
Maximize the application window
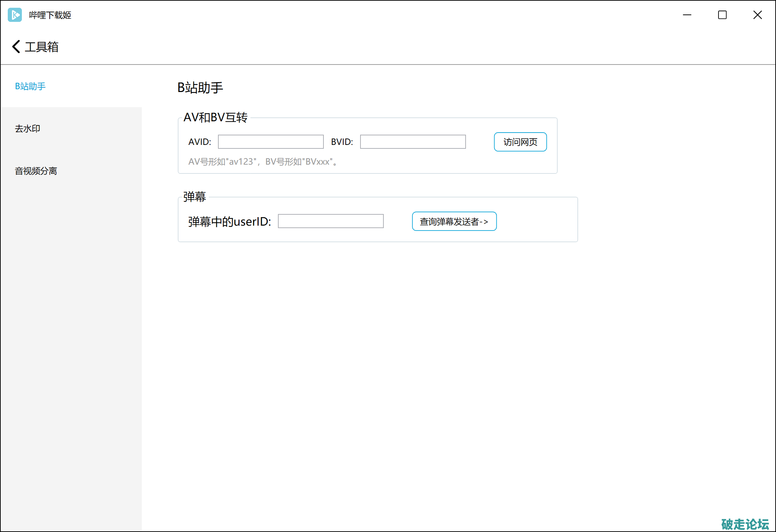click(x=722, y=15)
